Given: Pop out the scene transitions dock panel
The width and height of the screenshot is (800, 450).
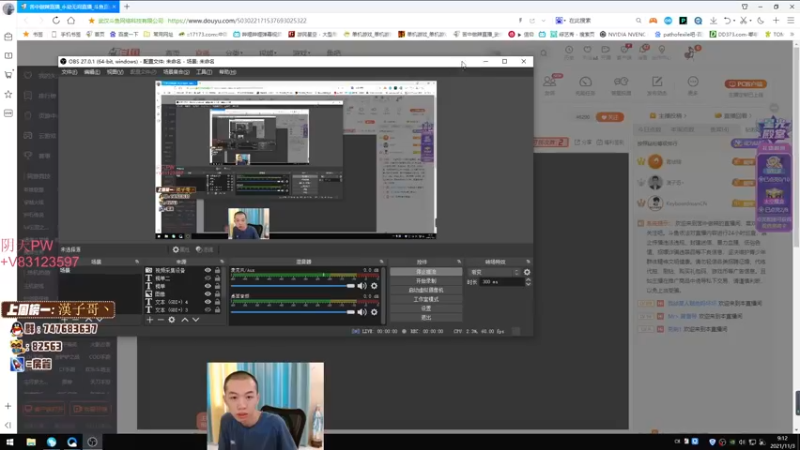Looking at the screenshot, I should (528, 262).
